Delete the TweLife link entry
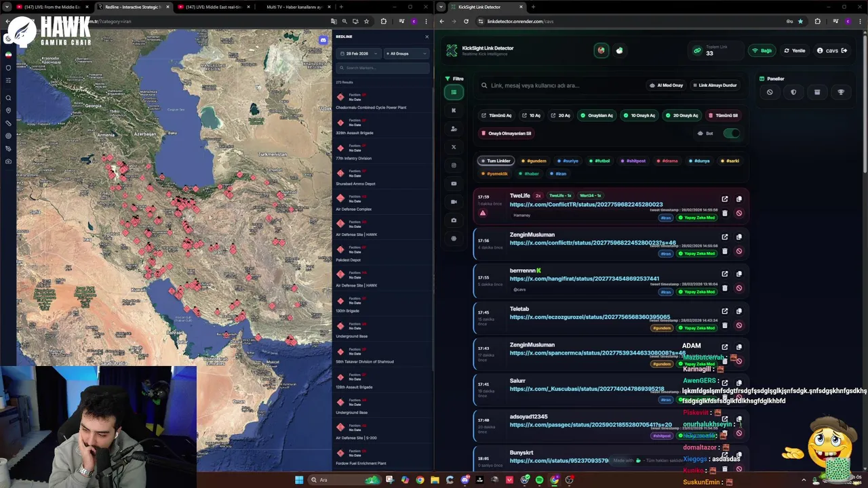This screenshot has height=488, width=868. click(x=725, y=213)
